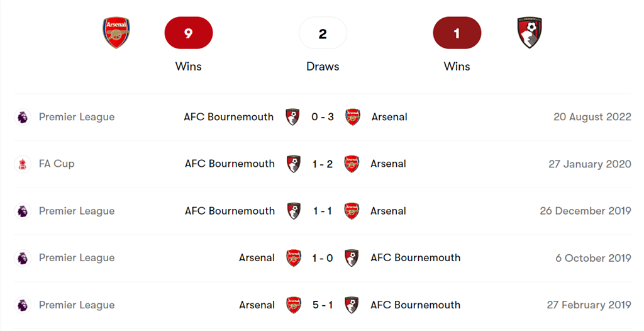The height and width of the screenshot is (331, 644).
Task: Click AFC Bournemouth name in 27 February match
Action: (415, 305)
